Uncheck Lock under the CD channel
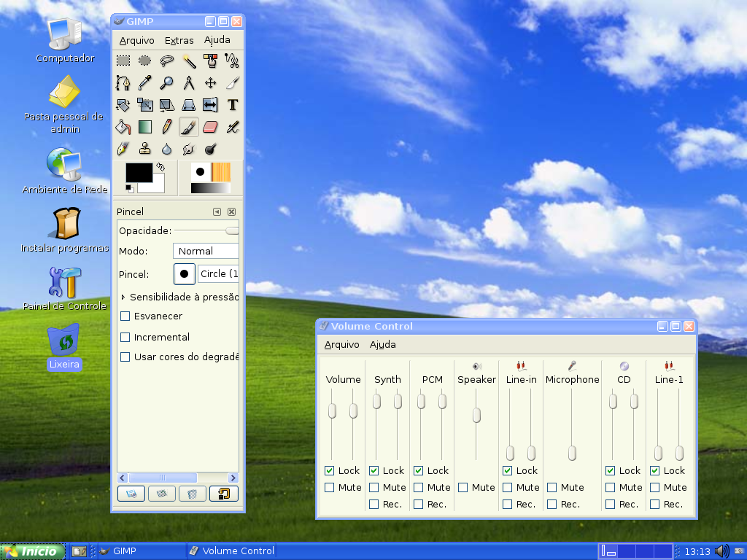This screenshot has width=747, height=560. 611,470
